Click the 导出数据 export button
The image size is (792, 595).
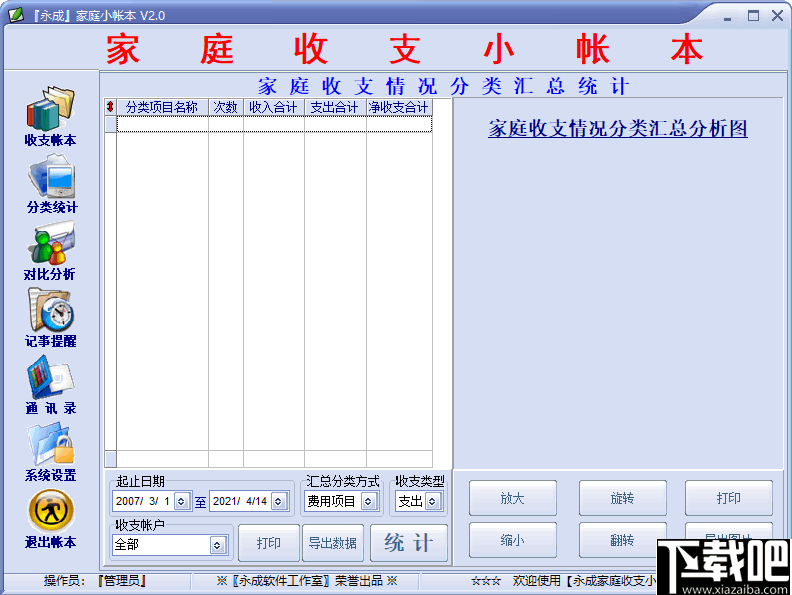pyautogui.click(x=332, y=543)
